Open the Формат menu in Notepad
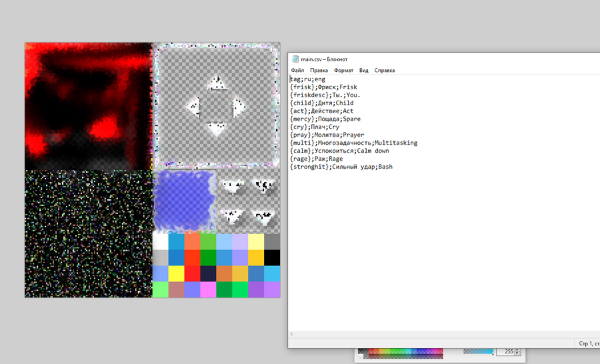Image resolution: width=600 pixels, height=364 pixels. (343, 71)
